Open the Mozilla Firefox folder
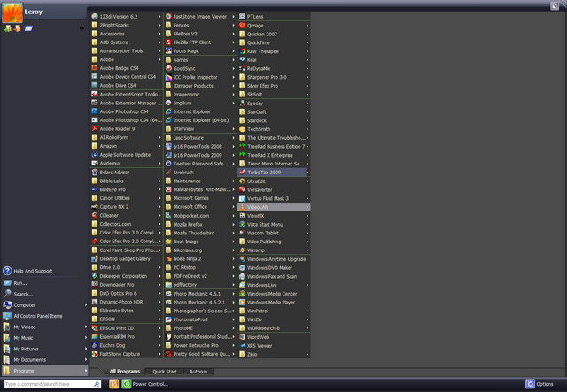This screenshot has width=567, height=392. 200,225
